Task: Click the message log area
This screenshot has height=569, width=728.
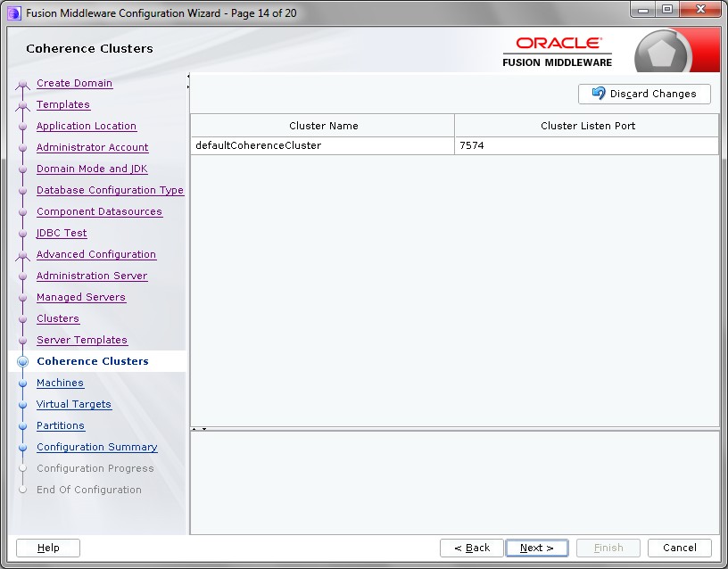Action: (x=454, y=482)
